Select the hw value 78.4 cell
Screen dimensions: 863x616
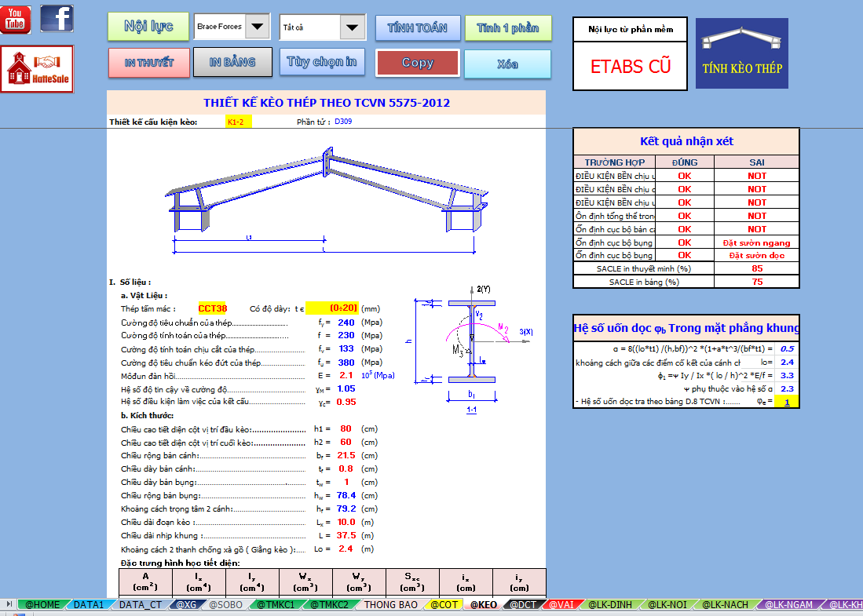(346, 495)
